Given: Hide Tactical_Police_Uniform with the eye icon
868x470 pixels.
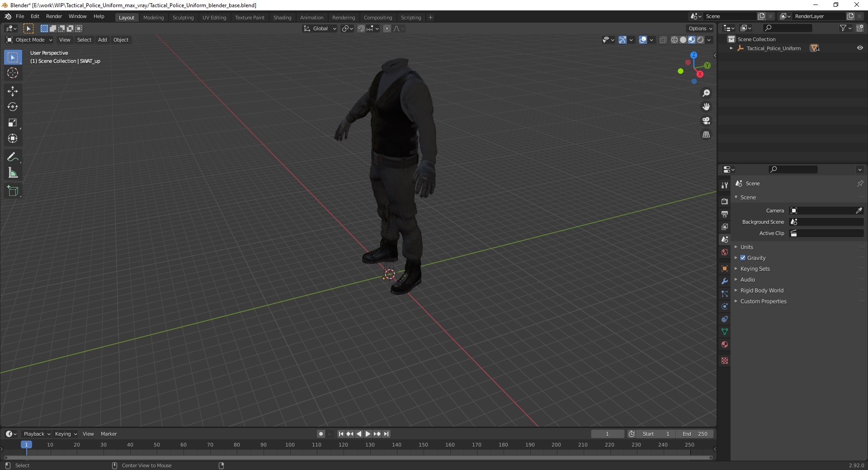Looking at the screenshot, I should (860, 48).
